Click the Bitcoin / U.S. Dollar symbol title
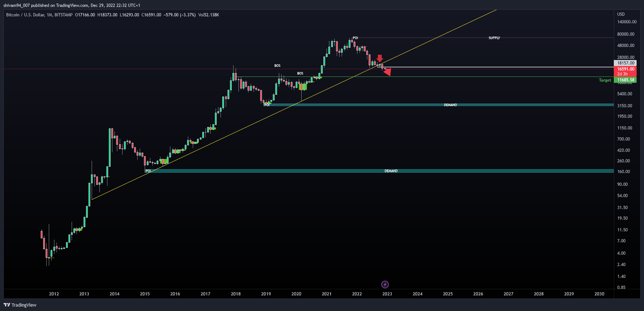644x311 pixels. (39, 15)
